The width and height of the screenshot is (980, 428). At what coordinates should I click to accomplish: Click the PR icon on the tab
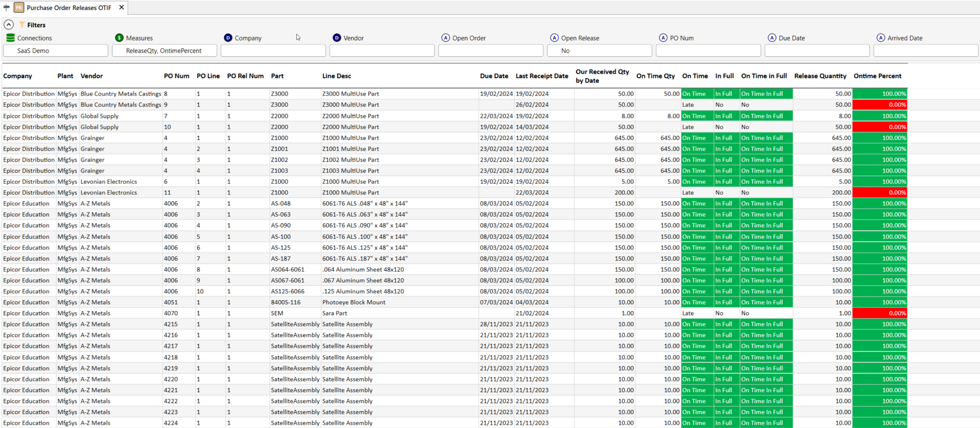tap(19, 8)
